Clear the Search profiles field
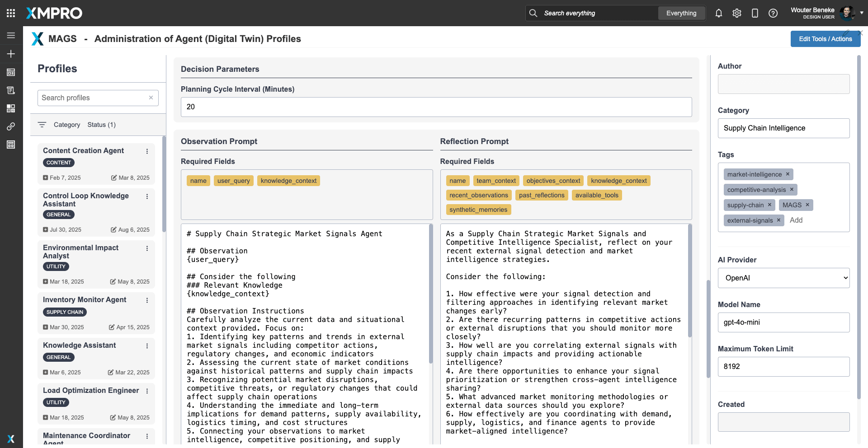The image size is (868, 448). pos(151,98)
